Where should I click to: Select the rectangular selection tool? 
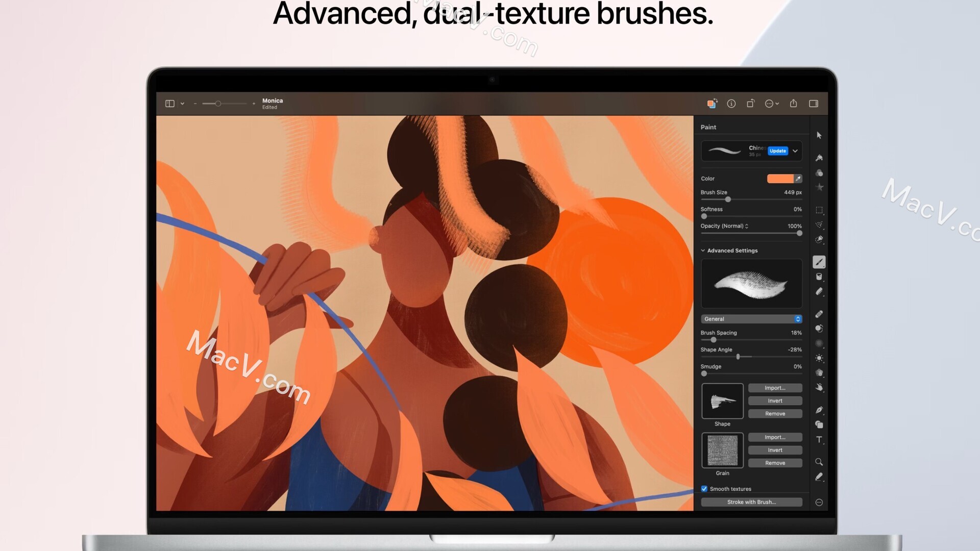[819, 210]
